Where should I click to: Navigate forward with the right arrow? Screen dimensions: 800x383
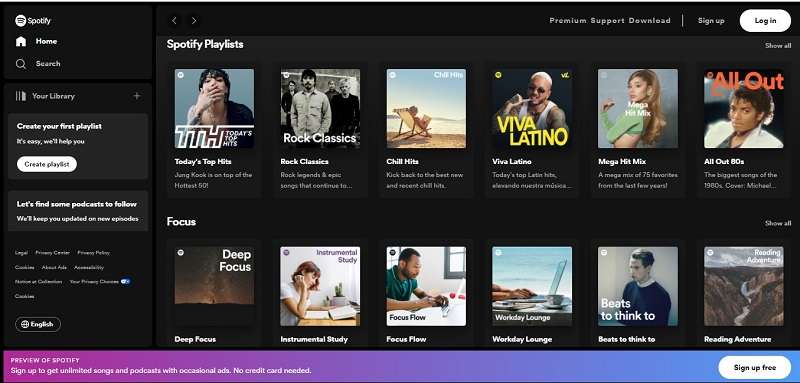click(x=194, y=20)
